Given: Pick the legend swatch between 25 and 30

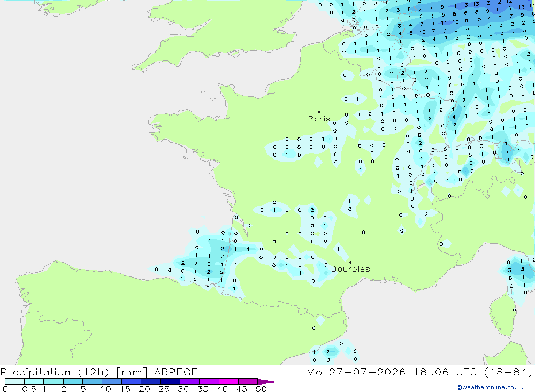Looking at the screenshot, I should click(x=170, y=381).
